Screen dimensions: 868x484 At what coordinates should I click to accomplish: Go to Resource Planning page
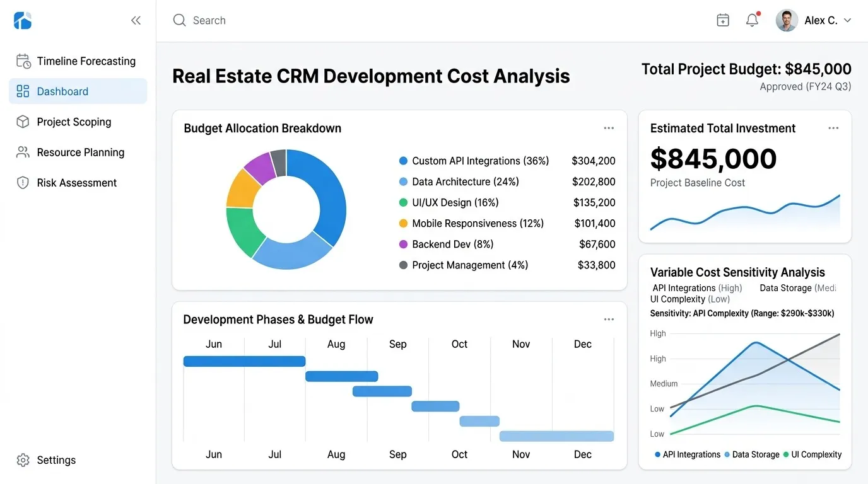pos(78,152)
